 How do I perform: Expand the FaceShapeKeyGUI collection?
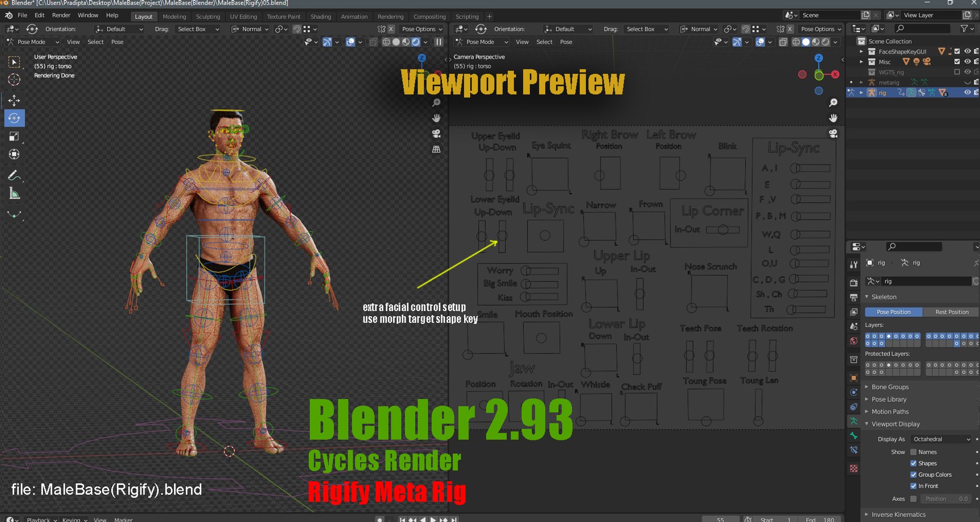(x=862, y=51)
